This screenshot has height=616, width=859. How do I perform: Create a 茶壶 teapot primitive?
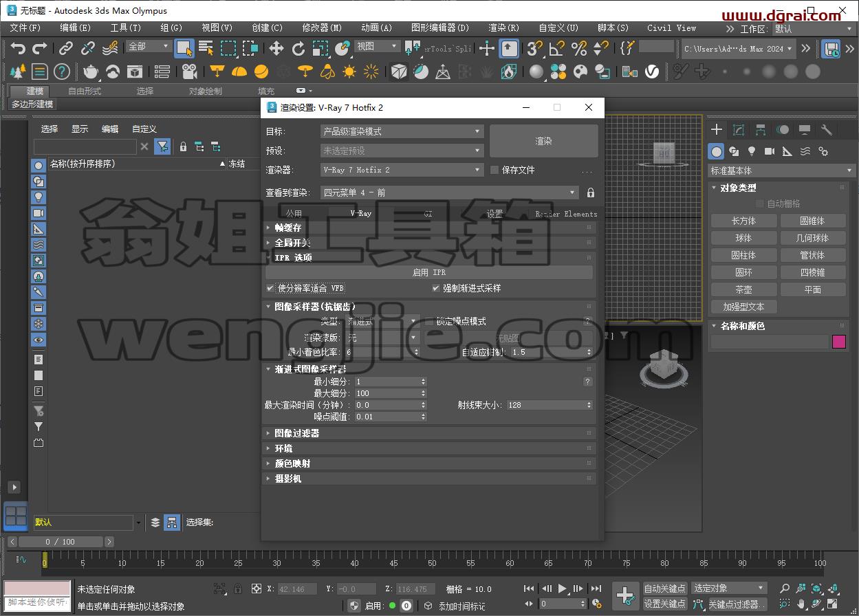743,289
